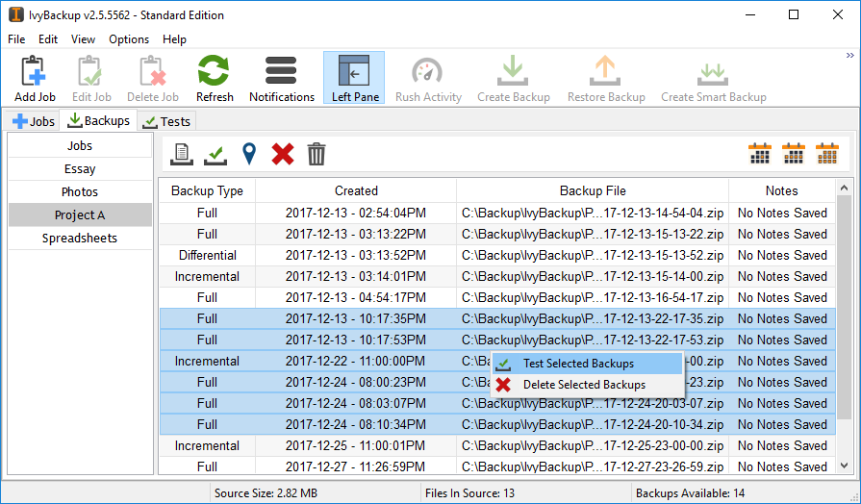
Task: Select the backup created 2017-12-25 - 11:00:01PM
Action: tap(497, 445)
